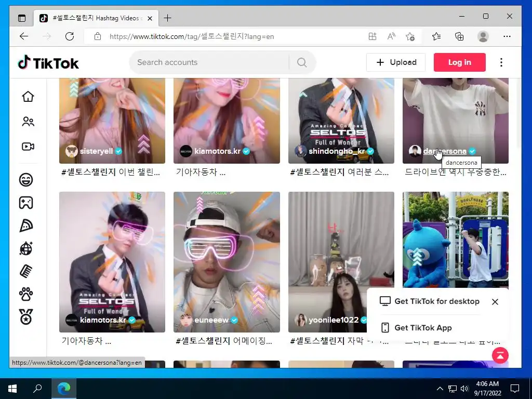Click Get TikTok for desktop
Screen dimensions: 532x399
(436, 301)
